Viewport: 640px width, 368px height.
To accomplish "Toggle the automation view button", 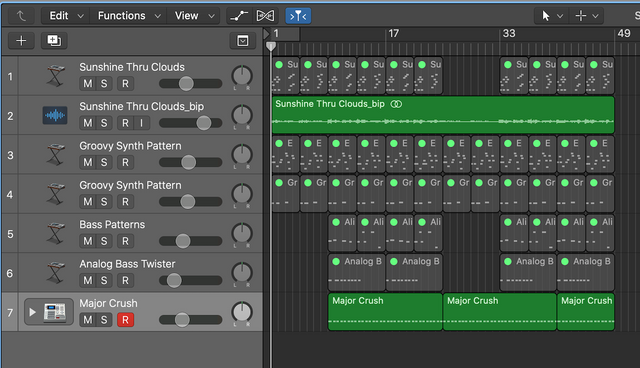I will 239,16.
